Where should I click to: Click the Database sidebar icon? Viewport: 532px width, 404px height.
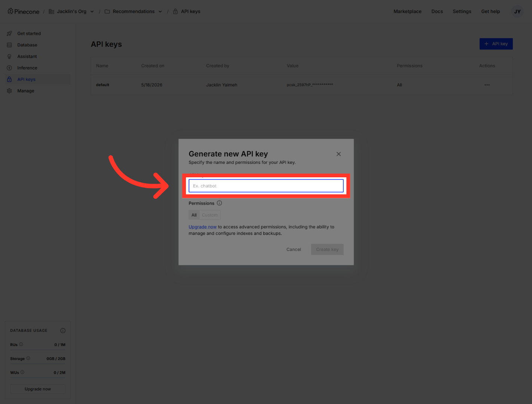pos(9,45)
